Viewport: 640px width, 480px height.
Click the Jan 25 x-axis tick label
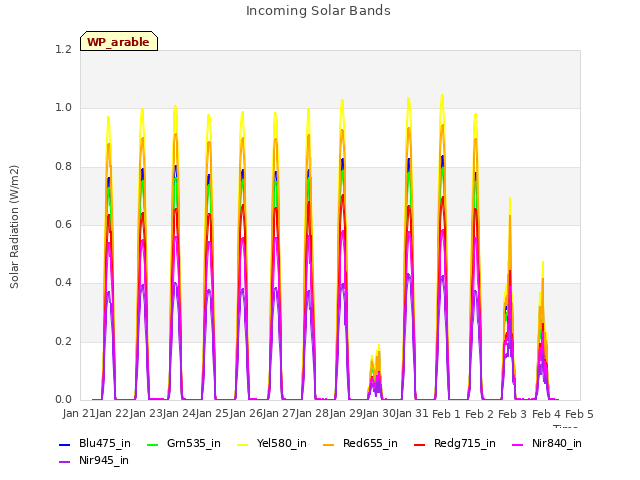pos(212,413)
